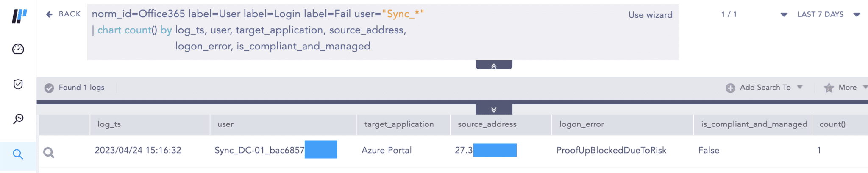Click the Use wizard link
The image size is (868, 173).
coord(650,15)
